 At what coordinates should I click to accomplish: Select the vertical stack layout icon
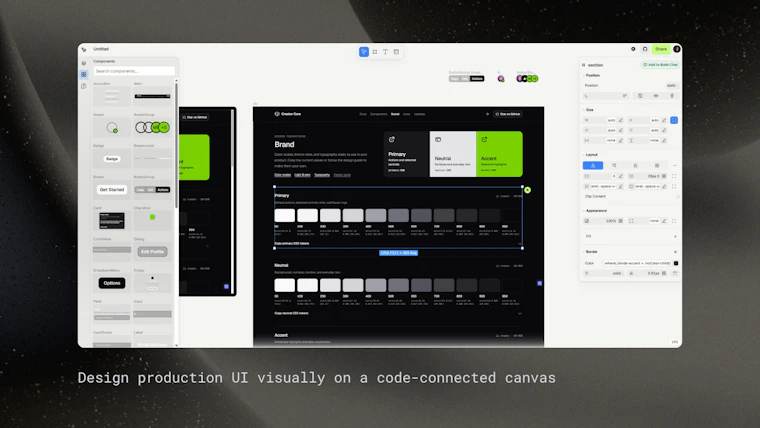[x=593, y=165]
